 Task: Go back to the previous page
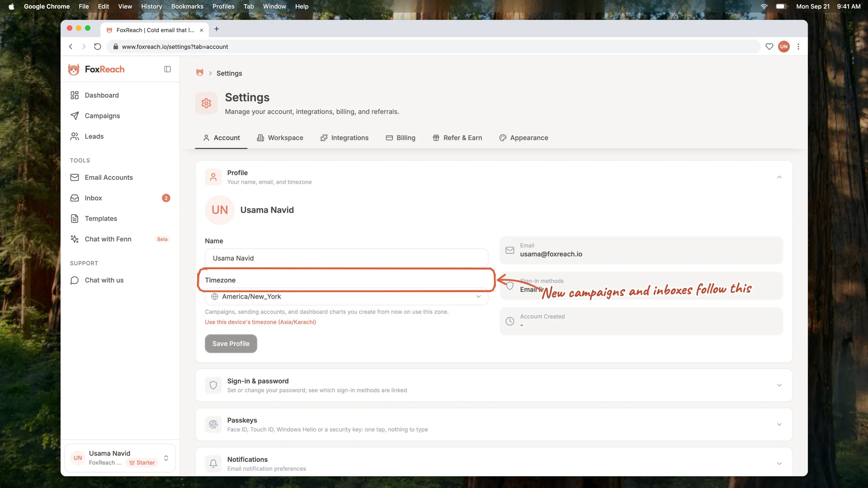(x=71, y=46)
